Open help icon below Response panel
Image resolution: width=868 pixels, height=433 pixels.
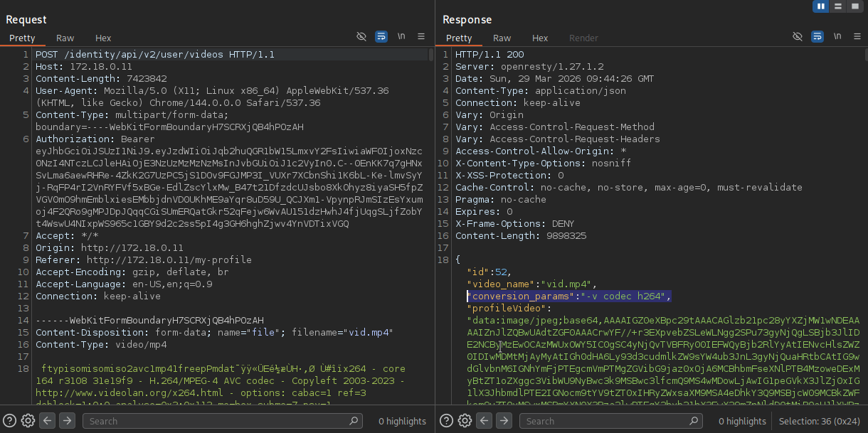[446, 420]
